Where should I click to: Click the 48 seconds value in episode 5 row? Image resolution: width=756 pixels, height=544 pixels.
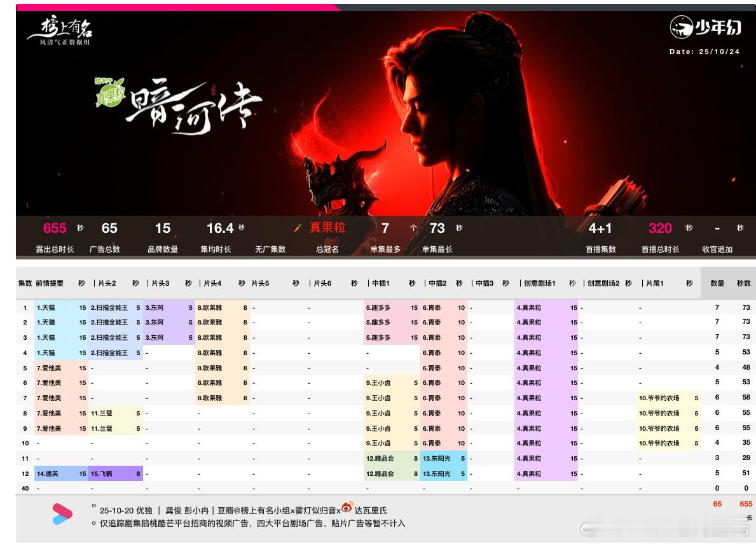coord(746,367)
